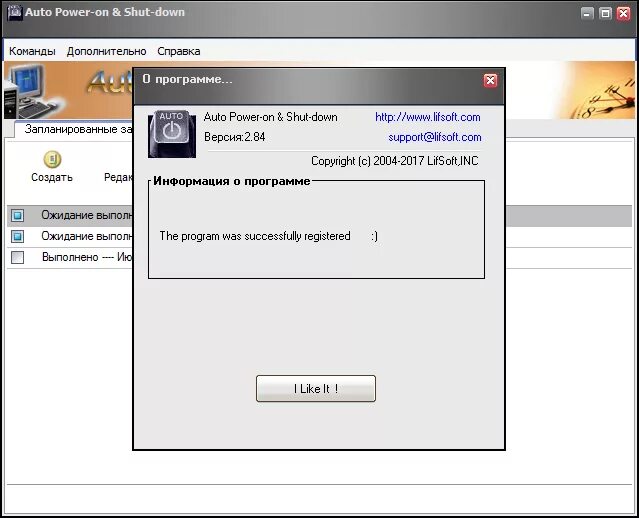Open the Дополнительно menu
Screen dimensions: 639x518
pyautogui.click(x=106, y=51)
